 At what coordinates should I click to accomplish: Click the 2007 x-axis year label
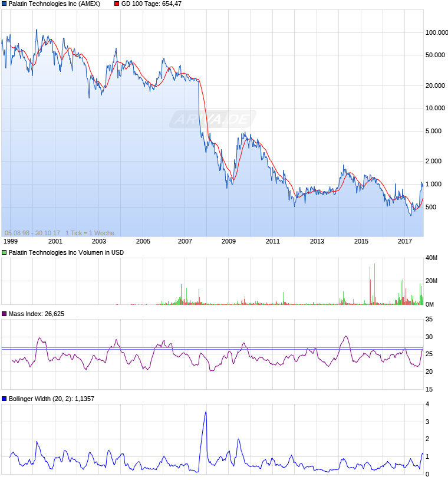(x=185, y=241)
